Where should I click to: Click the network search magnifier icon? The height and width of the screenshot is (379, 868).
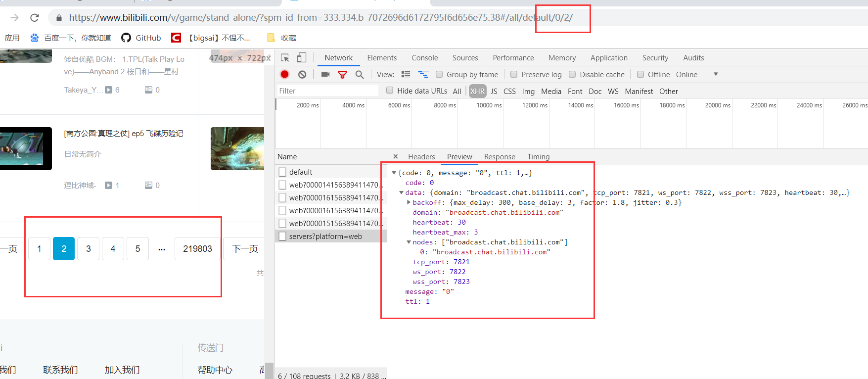tap(360, 75)
